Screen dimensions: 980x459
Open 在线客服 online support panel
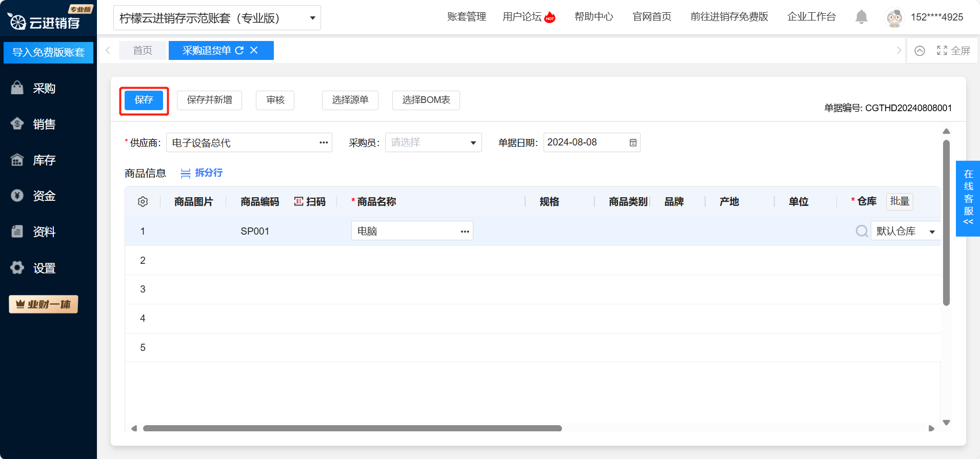click(968, 198)
